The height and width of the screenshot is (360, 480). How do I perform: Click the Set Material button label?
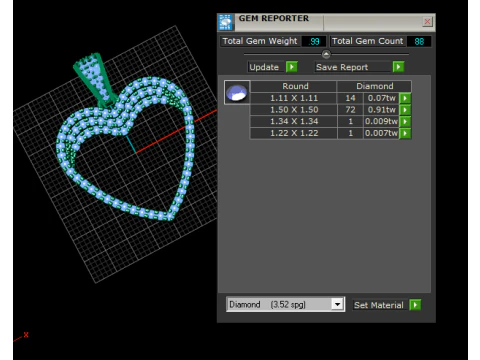[379, 305]
